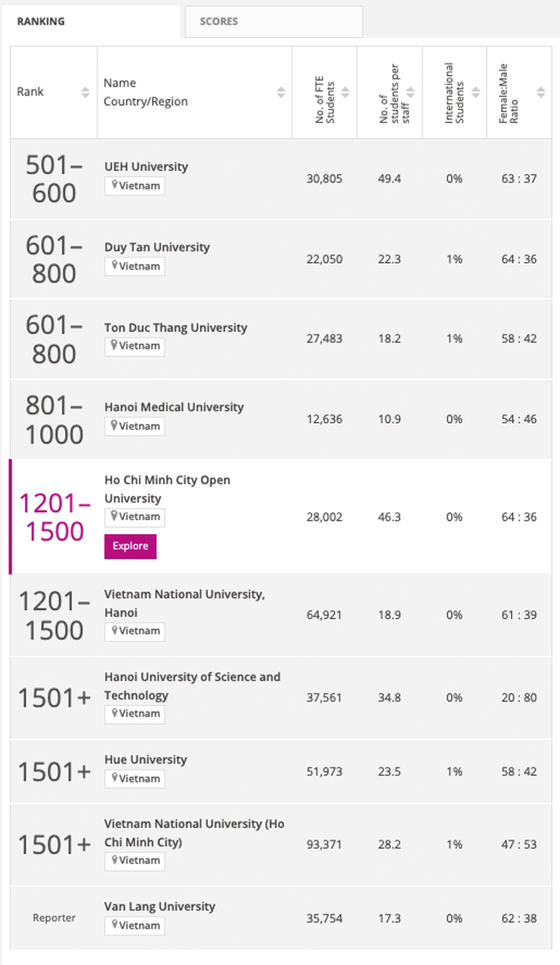Open Hanoi University of Science and Technology
The image size is (560, 965).
click(192, 677)
